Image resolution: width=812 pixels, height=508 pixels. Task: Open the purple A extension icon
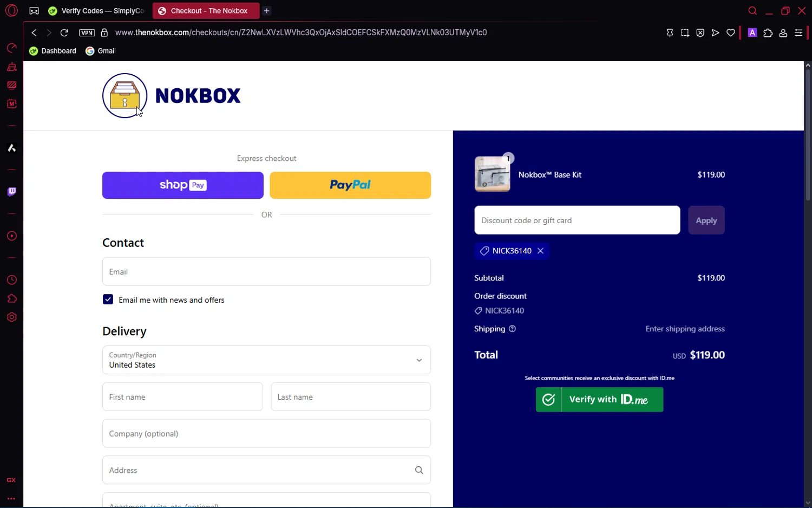click(x=752, y=32)
